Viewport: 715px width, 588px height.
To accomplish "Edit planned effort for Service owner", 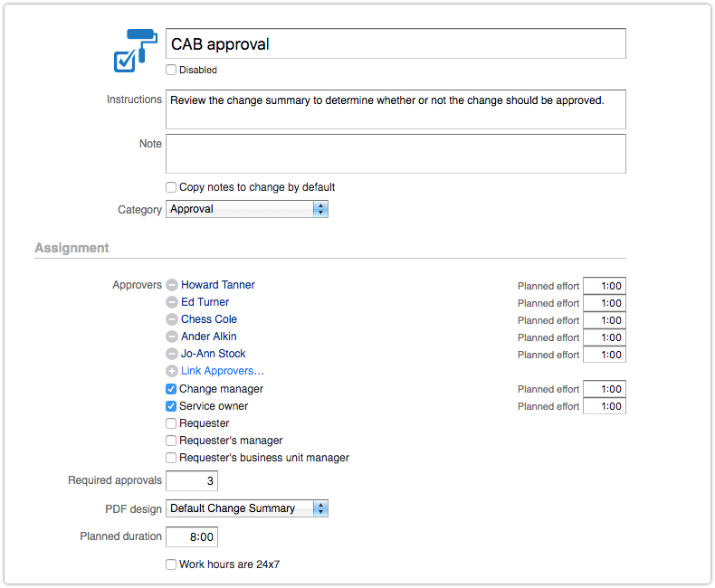I will tap(605, 406).
